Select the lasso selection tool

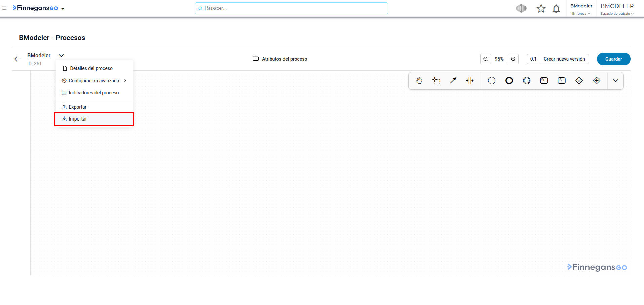[436, 81]
